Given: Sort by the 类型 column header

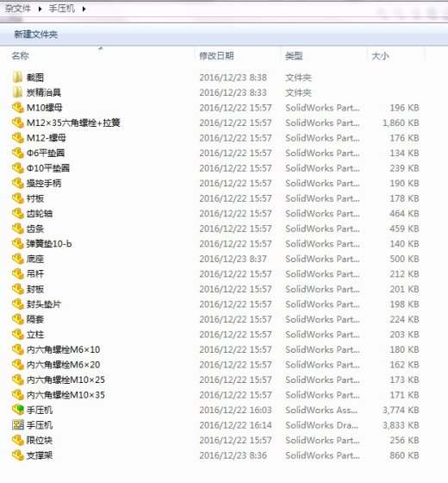Looking at the screenshot, I should tap(294, 56).
